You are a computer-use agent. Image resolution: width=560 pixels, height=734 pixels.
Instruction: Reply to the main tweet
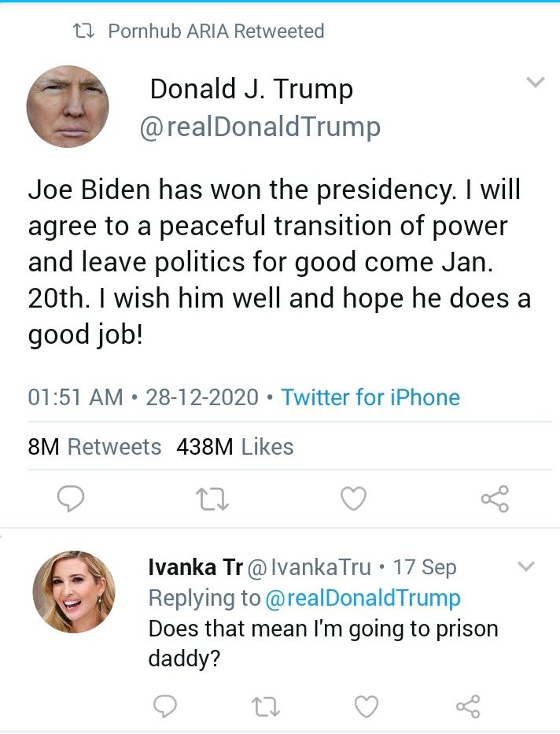72,498
